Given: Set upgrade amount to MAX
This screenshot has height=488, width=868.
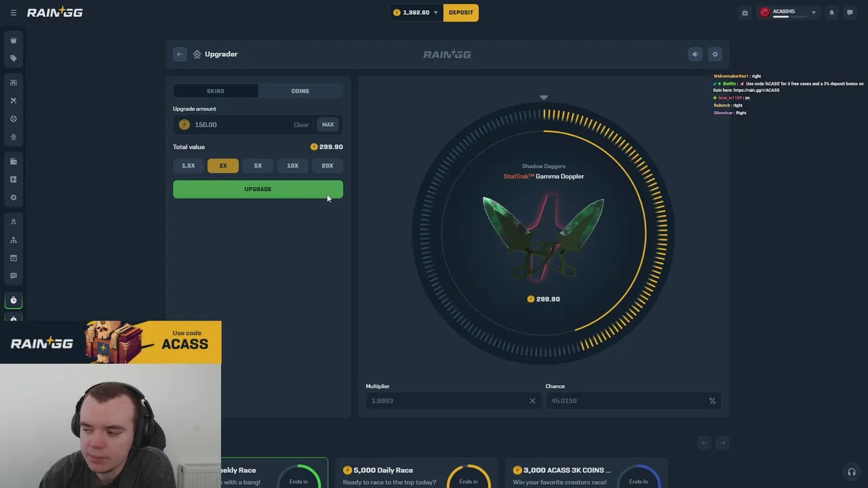Looking at the screenshot, I should click(328, 125).
